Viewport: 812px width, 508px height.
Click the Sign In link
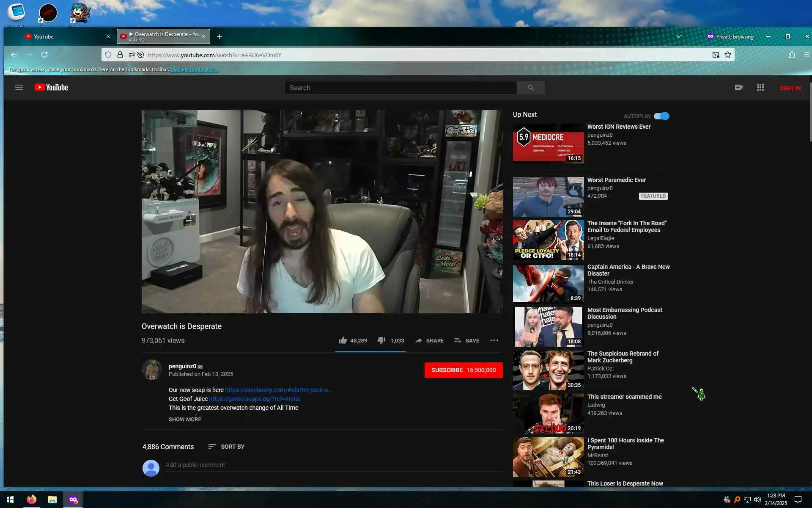(790, 88)
